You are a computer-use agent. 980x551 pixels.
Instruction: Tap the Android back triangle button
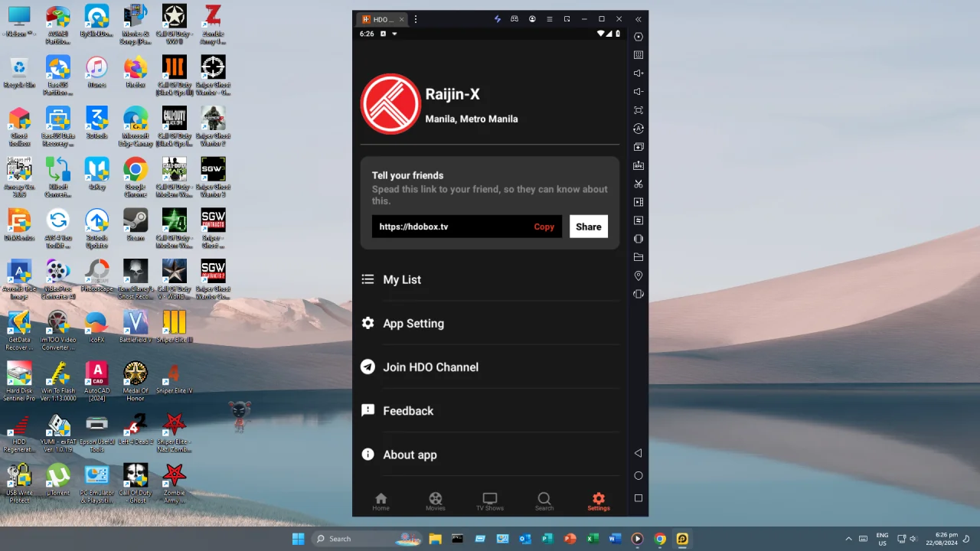tap(639, 453)
